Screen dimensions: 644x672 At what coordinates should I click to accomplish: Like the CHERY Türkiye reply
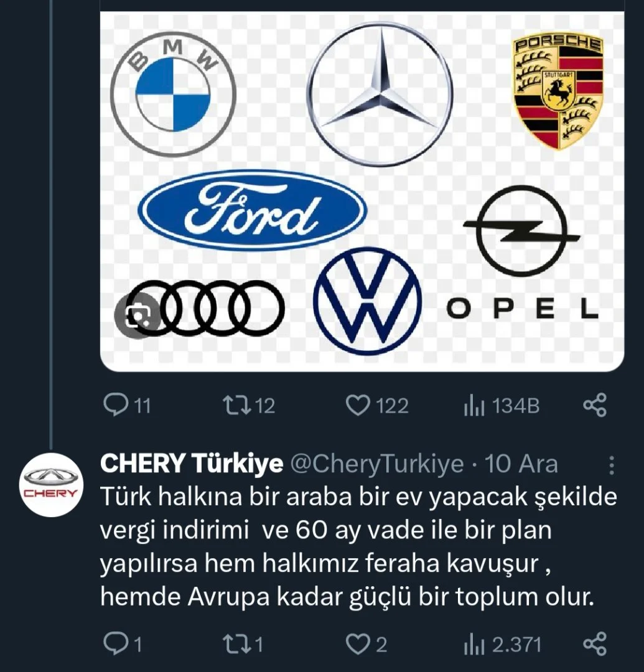366,644
